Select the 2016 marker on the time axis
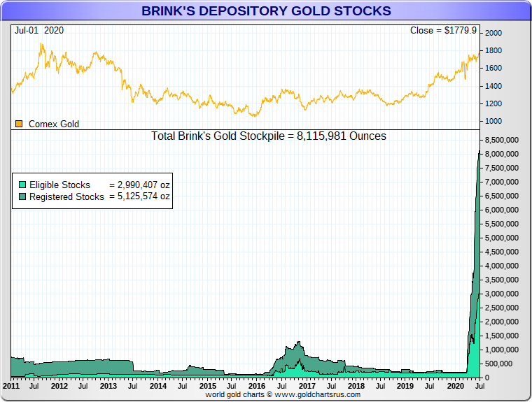 (x=257, y=385)
